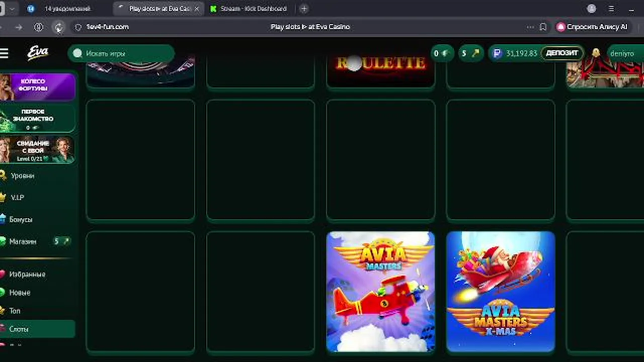Image resolution: width=644 pixels, height=362 pixels.
Task: Click the ruble currency balance icon
Action: 497,53
